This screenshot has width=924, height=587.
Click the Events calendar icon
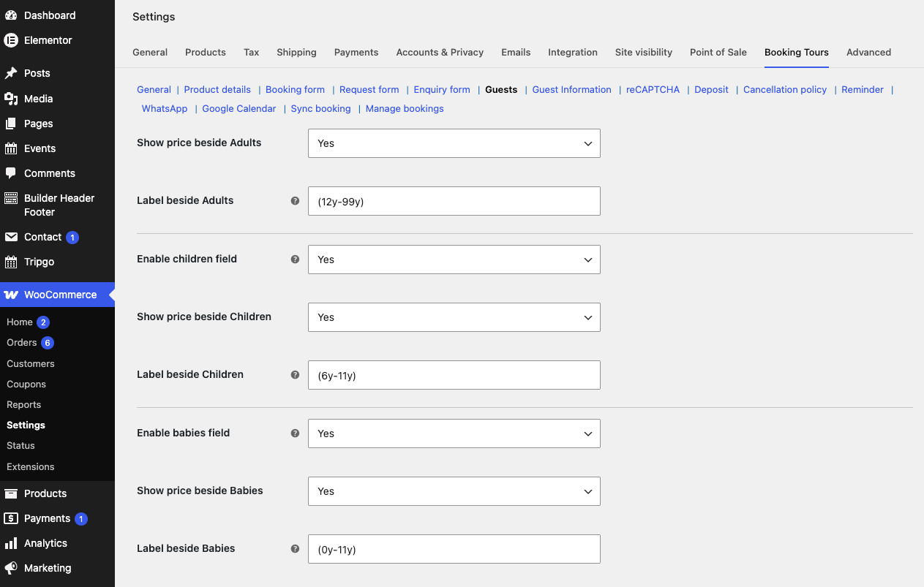[11, 148]
